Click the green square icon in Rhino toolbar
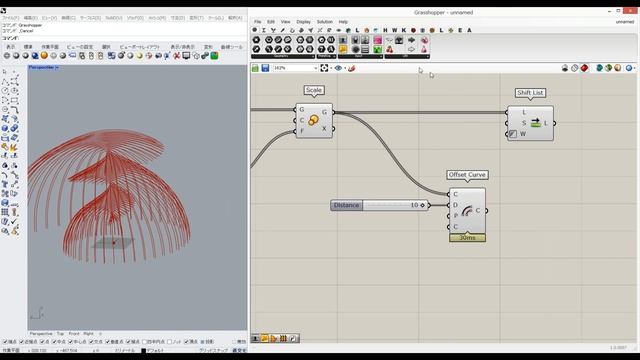Viewport: 640px width, 360px height. pyautogui.click(x=214, y=56)
